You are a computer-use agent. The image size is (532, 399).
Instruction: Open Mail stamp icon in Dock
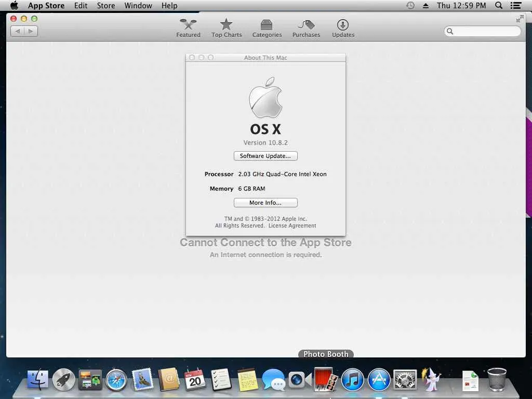(142, 379)
